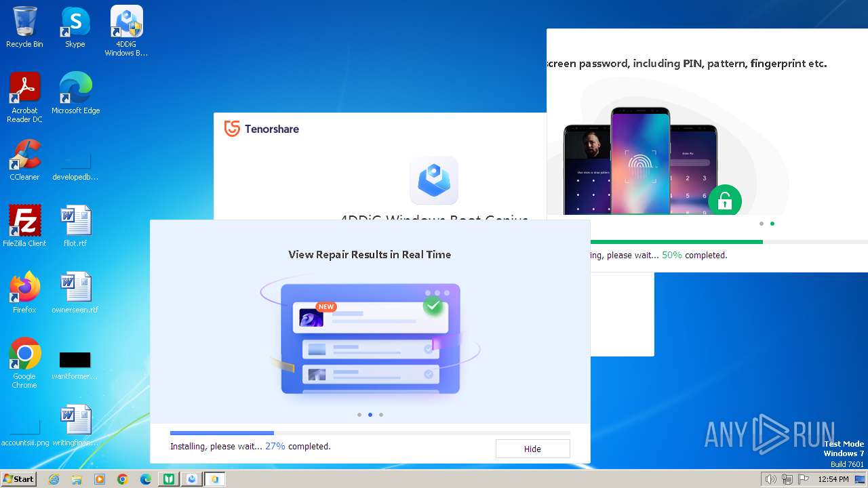Screen dimensions: 868x488
Task: Open the Action Center flag icon
Action: (x=804, y=479)
